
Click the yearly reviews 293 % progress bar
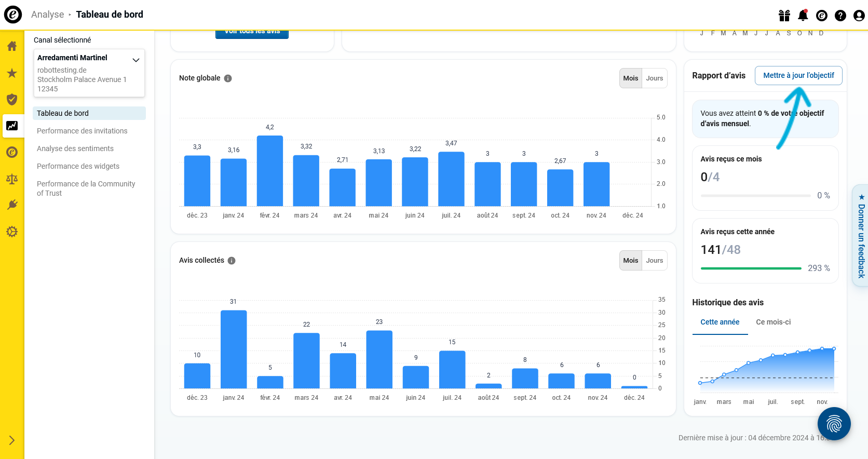[x=751, y=268]
